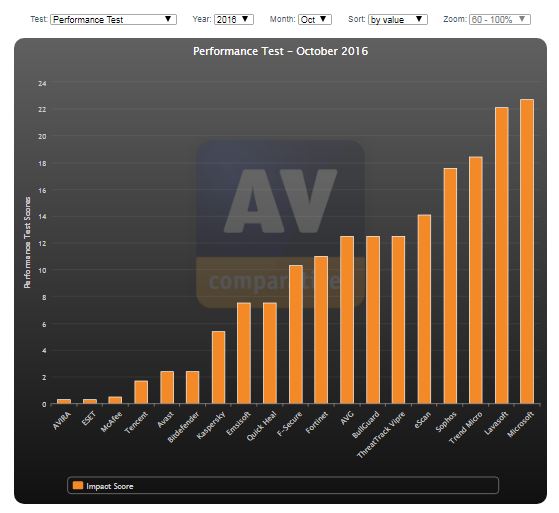Click the Impact Score legend label

(x=110, y=486)
